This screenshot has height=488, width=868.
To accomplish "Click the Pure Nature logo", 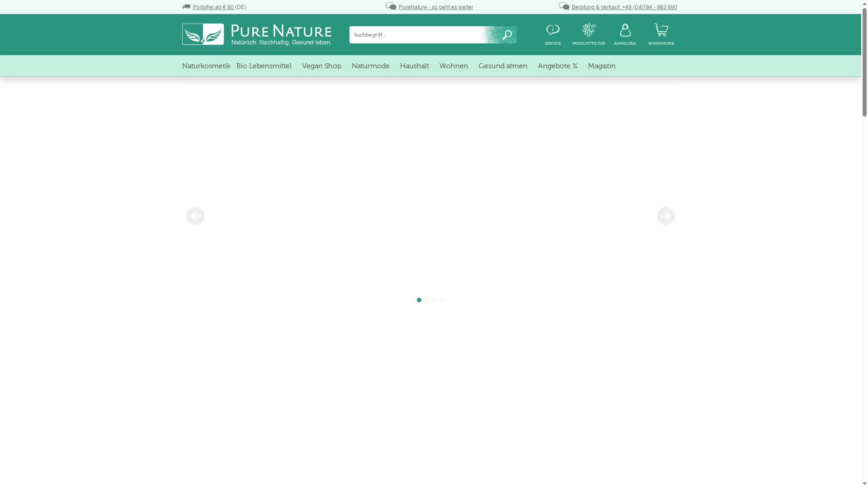I will coord(257,34).
